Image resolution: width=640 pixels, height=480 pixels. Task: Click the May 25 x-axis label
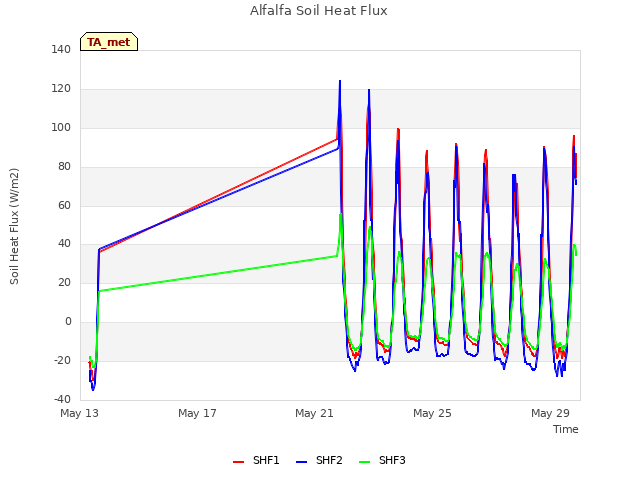pos(432,413)
